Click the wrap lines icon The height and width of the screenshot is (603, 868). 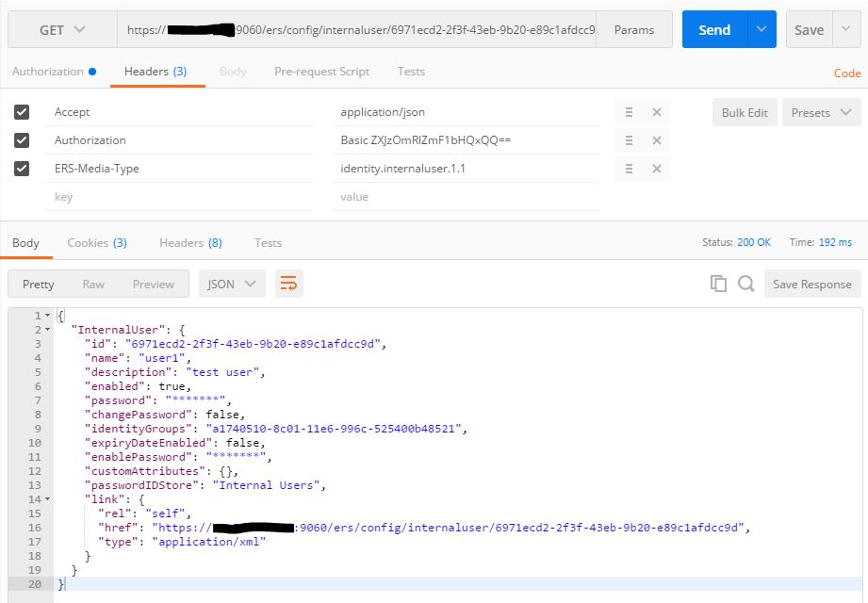click(289, 284)
